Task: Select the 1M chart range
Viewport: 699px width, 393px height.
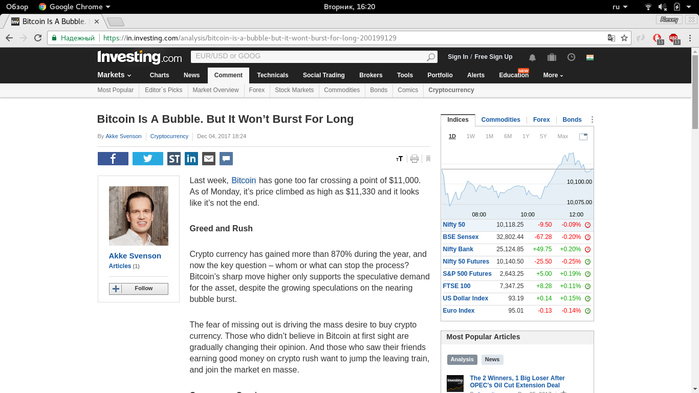Action: point(489,136)
